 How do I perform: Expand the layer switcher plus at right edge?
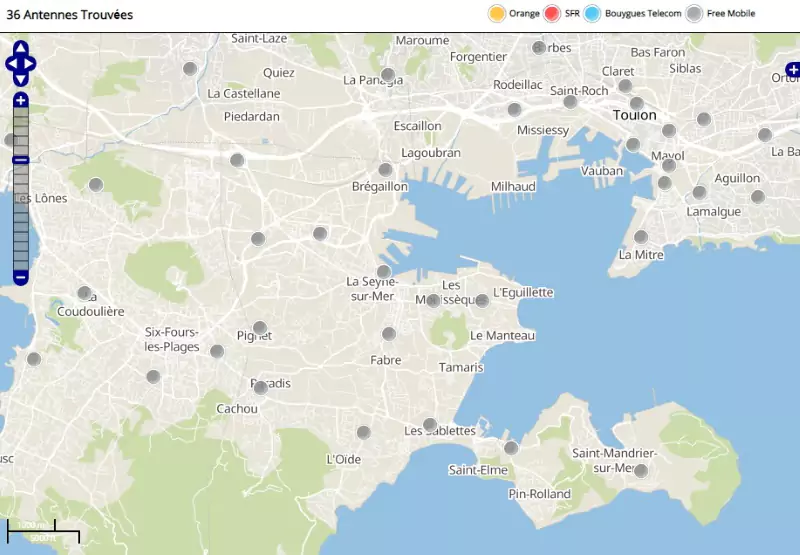click(792, 70)
